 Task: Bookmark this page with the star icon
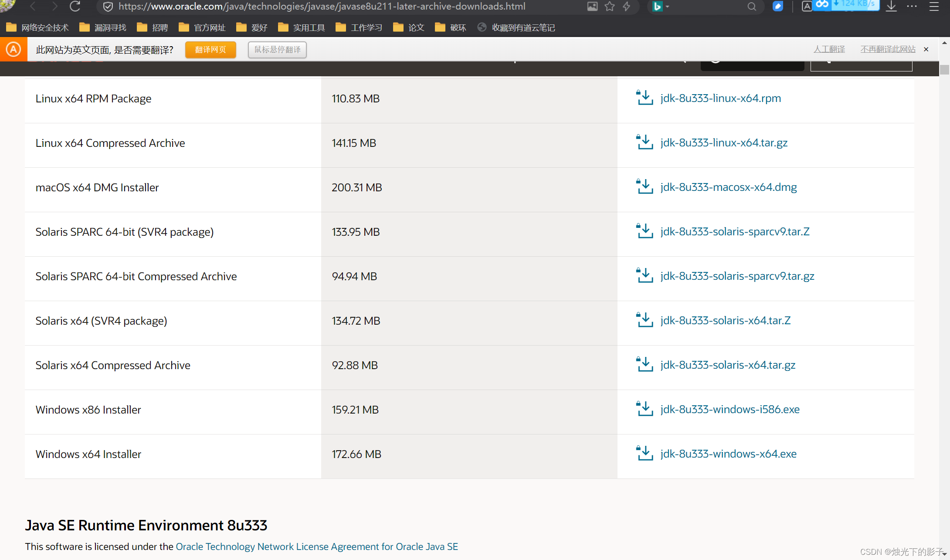point(610,7)
